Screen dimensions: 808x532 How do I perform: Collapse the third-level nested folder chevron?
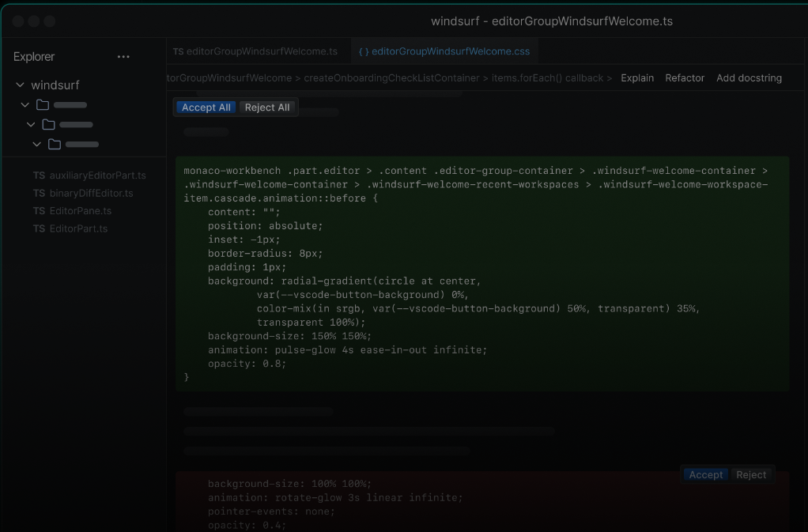point(36,145)
